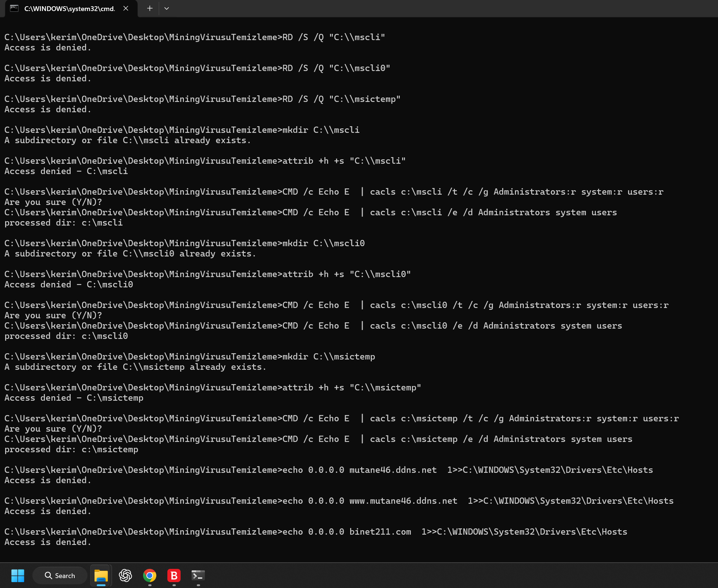Screen dimensions: 718x588
Task: Click the taskbar Search box
Action: click(x=60, y=575)
